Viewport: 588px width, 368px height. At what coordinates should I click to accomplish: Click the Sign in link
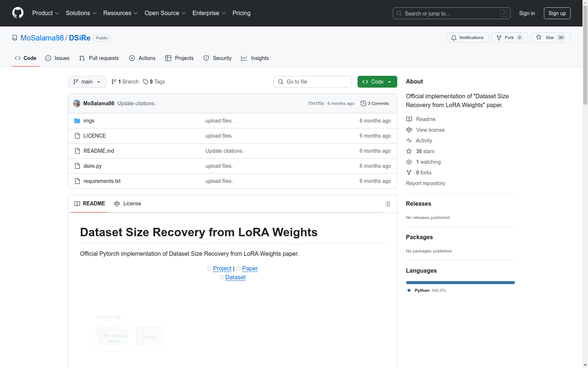(527, 13)
